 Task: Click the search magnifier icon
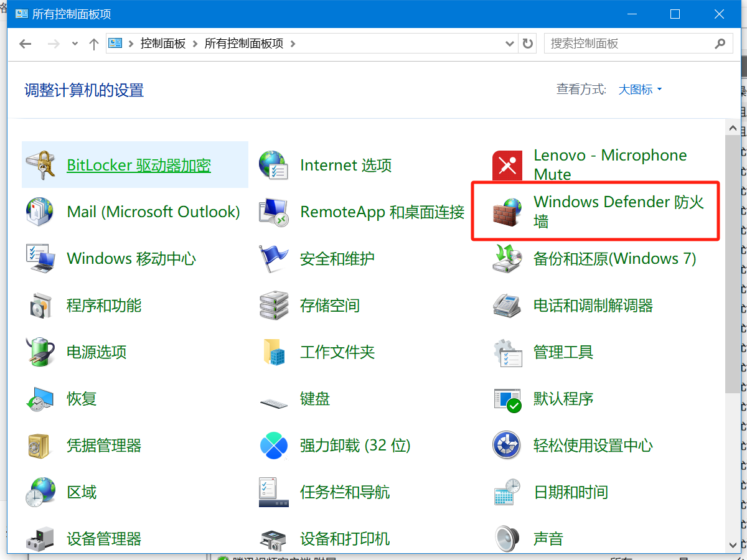click(720, 44)
